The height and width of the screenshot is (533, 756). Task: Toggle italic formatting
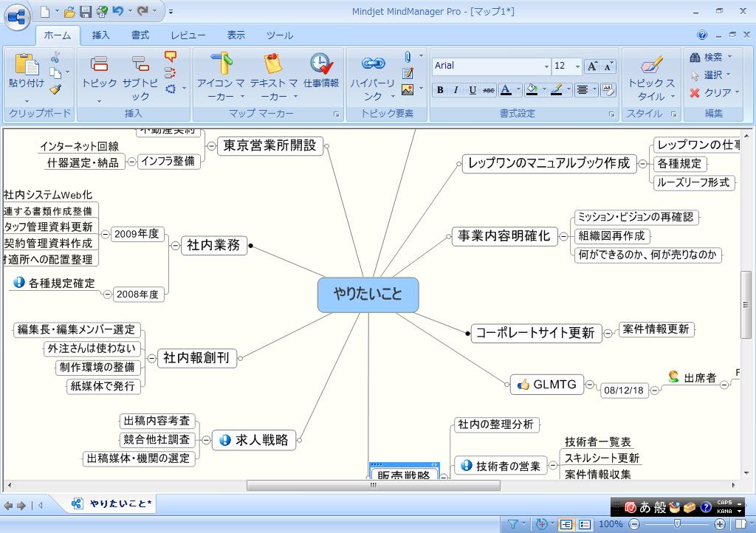456,90
